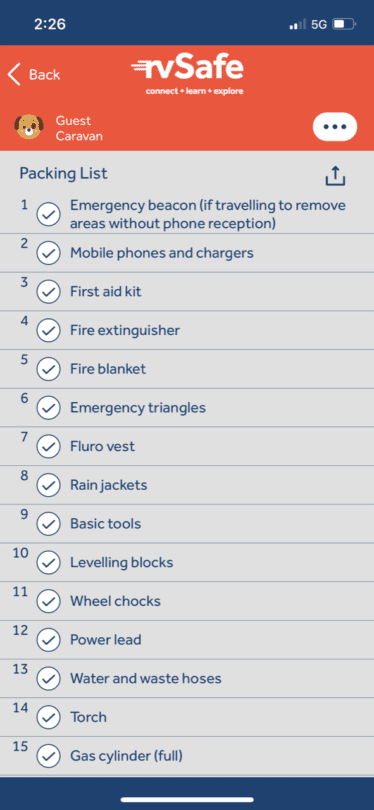Uncheck the Gas cylinder (full) checkbox

49,757
